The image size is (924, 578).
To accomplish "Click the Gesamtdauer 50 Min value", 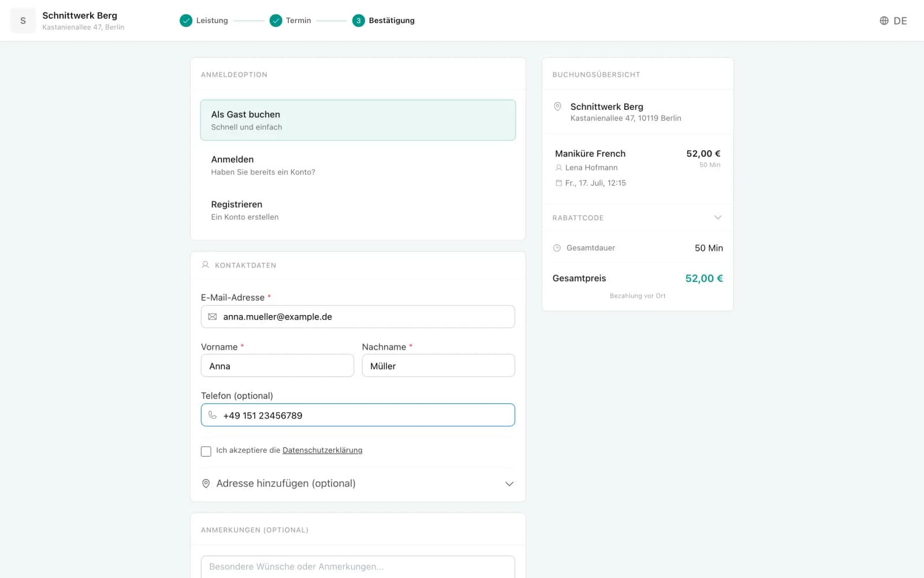I will tap(709, 248).
